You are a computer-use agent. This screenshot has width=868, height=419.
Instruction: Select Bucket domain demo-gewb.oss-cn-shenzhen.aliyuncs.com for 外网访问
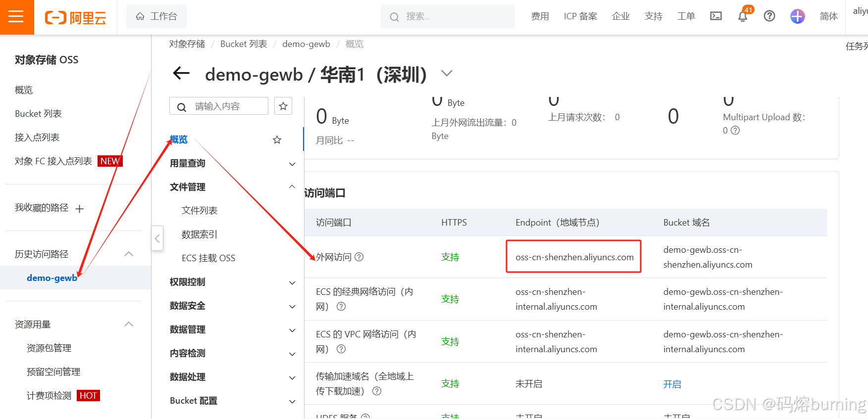coord(708,257)
